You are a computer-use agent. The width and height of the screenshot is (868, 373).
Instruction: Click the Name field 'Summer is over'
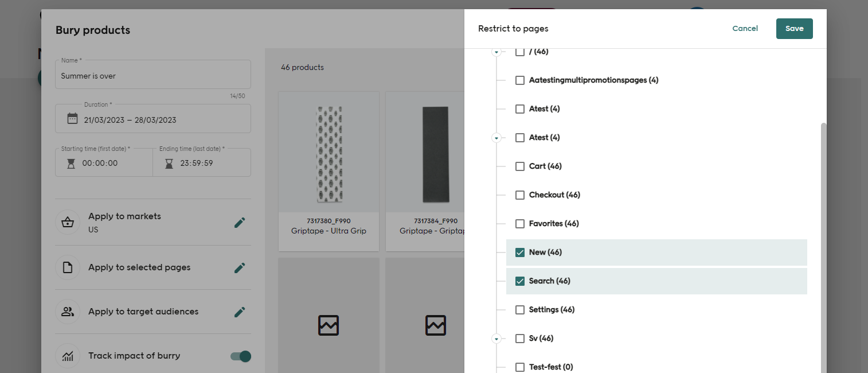153,75
